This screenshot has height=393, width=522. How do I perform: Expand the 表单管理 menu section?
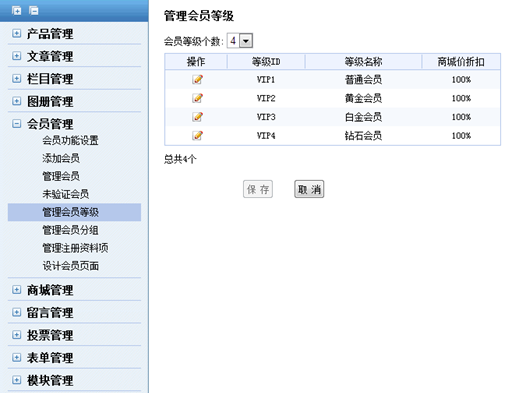coord(16,358)
